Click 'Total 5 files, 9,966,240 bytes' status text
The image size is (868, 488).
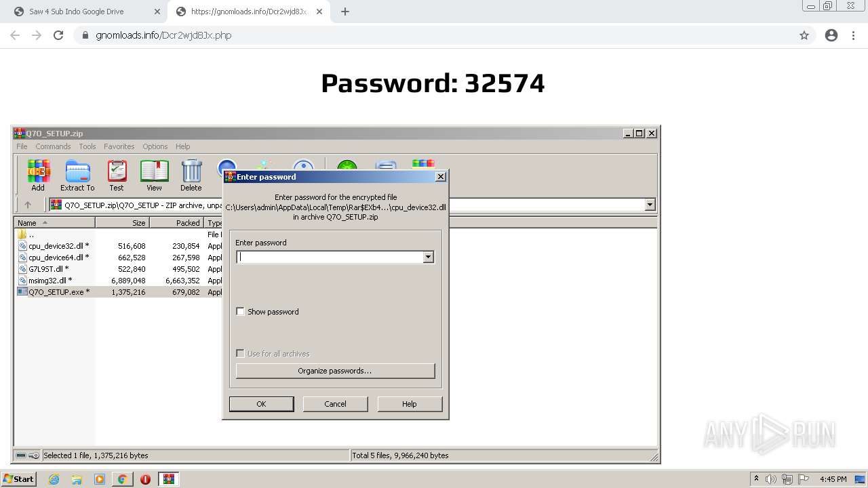coord(400,455)
